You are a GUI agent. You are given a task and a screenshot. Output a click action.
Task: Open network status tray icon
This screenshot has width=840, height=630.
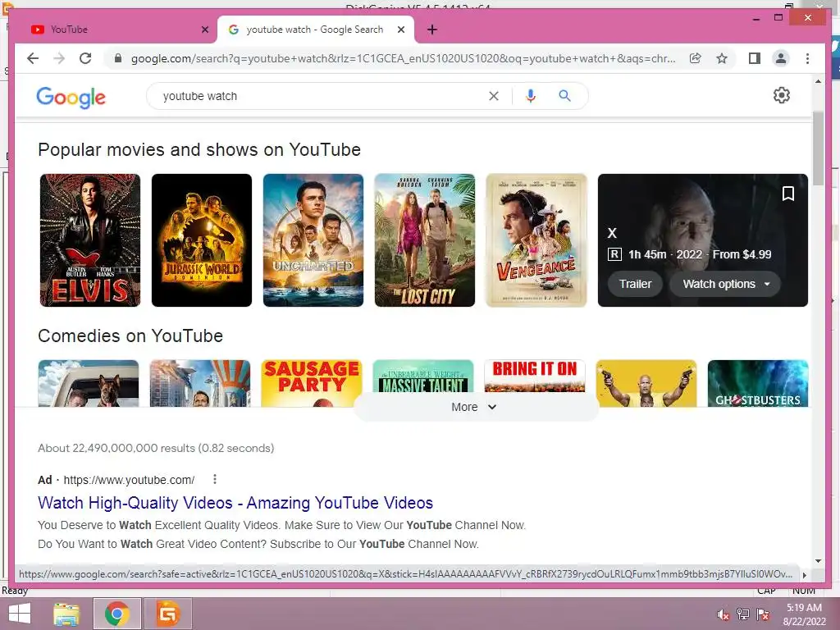click(x=743, y=614)
